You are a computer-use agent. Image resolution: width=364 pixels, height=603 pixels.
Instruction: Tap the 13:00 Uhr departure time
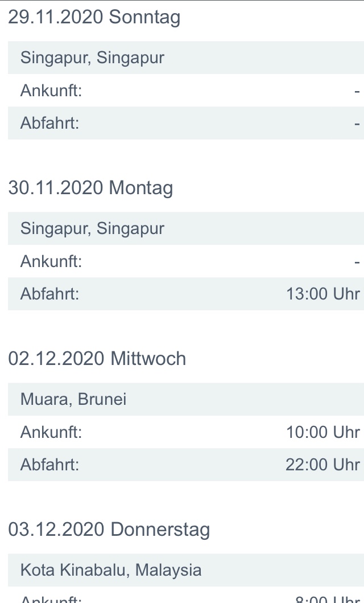click(x=323, y=294)
